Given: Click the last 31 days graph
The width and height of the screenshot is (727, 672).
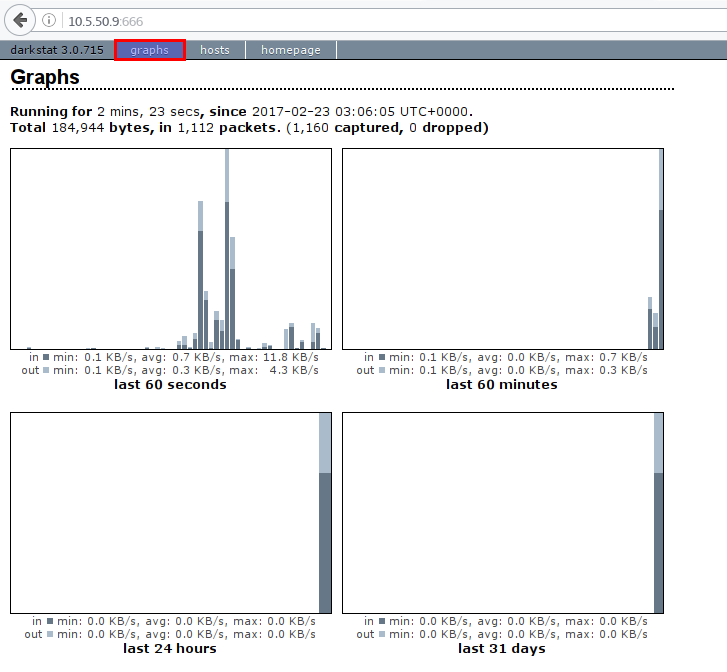Looking at the screenshot, I should pos(503,513).
